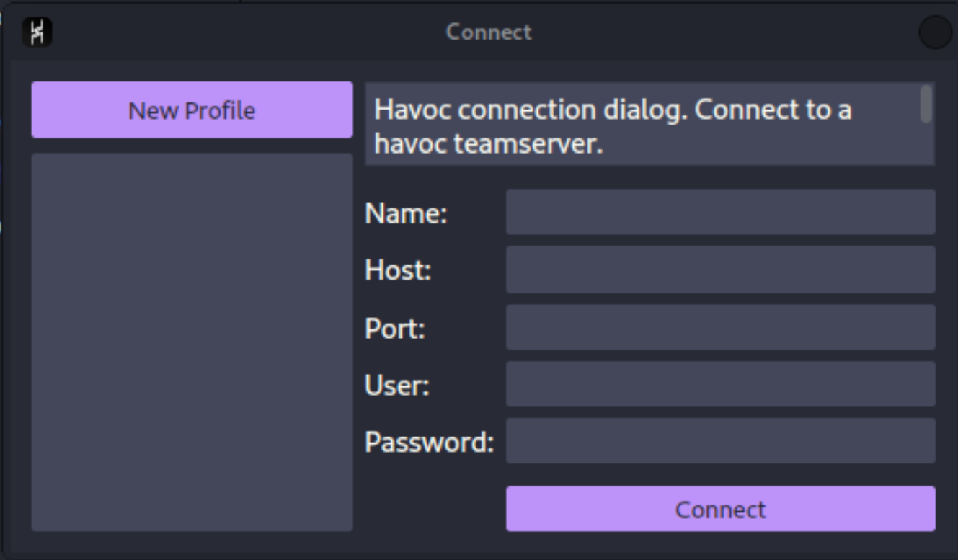Viewport: 958px width, 560px height.
Task: Click the words 'Connect to a' in description
Action: 774,110
